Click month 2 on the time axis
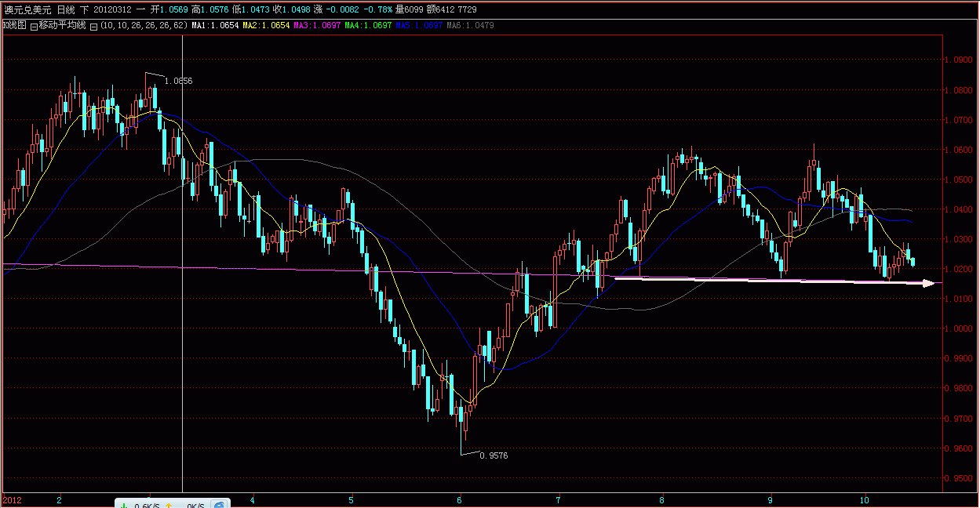 click(59, 499)
